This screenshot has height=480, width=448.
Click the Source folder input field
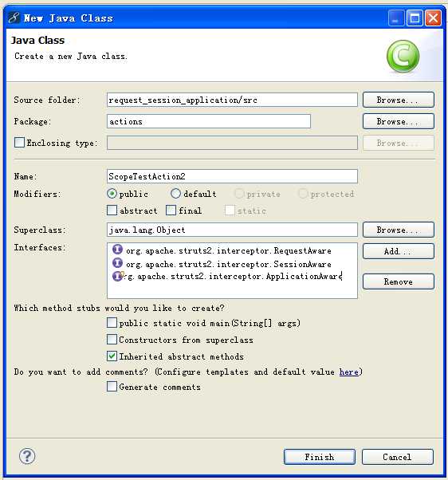pos(232,100)
